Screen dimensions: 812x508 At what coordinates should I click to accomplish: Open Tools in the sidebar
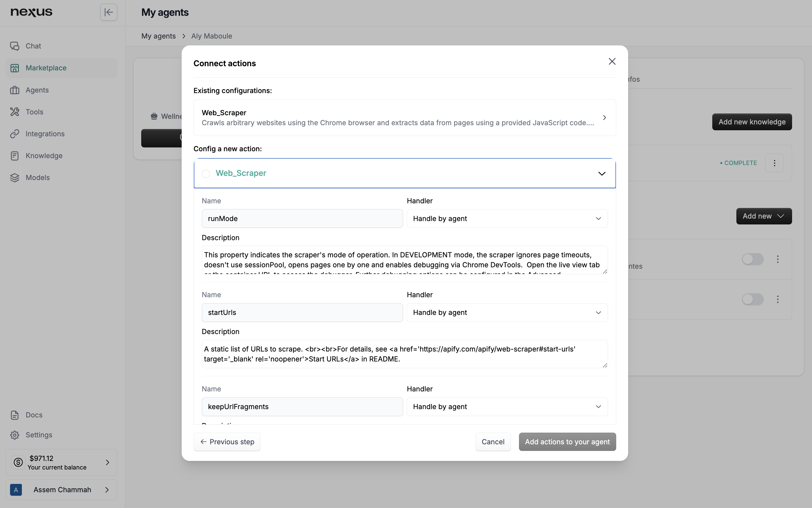tap(61, 112)
